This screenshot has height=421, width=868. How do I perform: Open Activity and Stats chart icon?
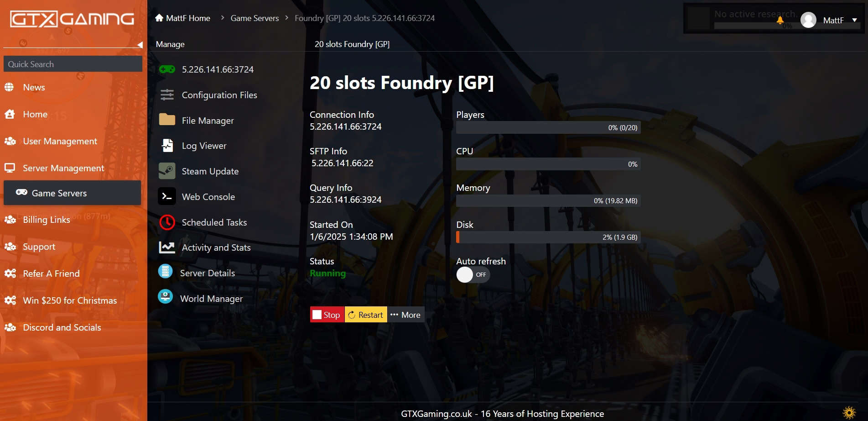point(167,247)
